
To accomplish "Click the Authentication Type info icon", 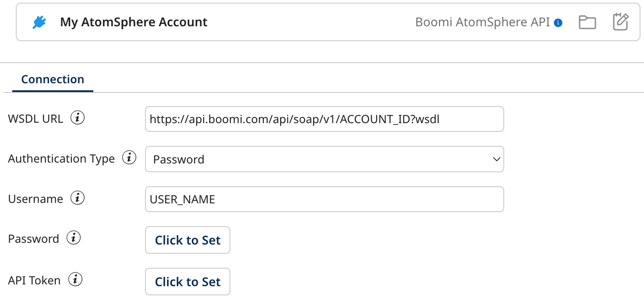I will point(129,158).
